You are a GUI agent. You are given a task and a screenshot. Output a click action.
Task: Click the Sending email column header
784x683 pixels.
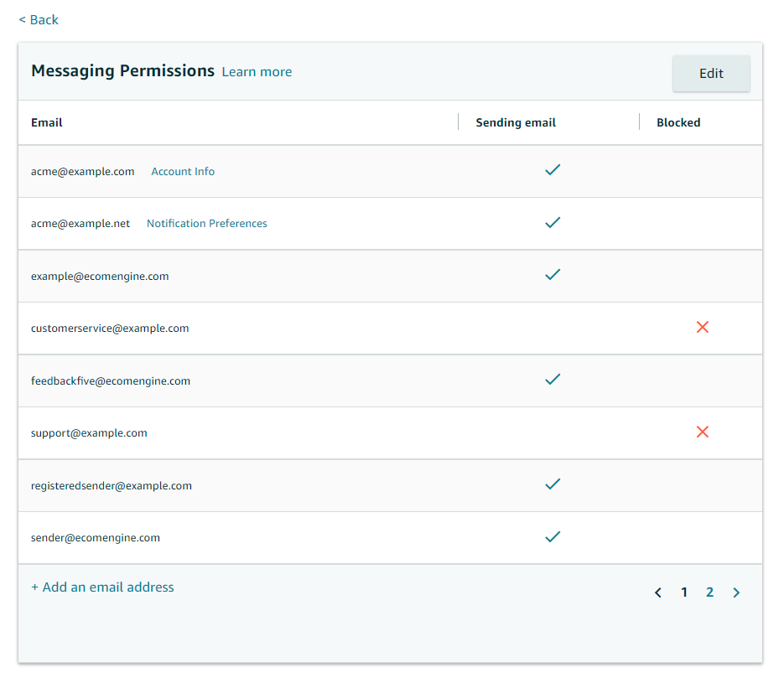[x=516, y=122]
